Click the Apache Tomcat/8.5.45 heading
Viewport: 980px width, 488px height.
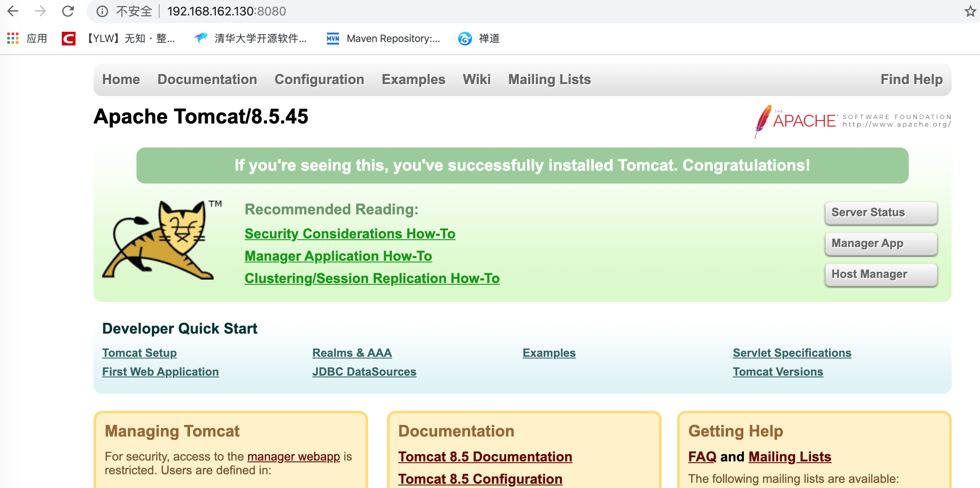201,117
